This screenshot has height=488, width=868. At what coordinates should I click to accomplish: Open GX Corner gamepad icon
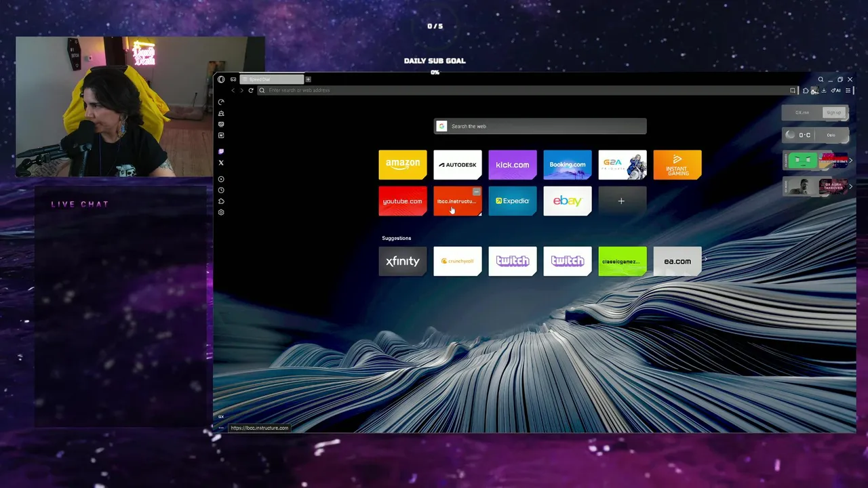233,79
